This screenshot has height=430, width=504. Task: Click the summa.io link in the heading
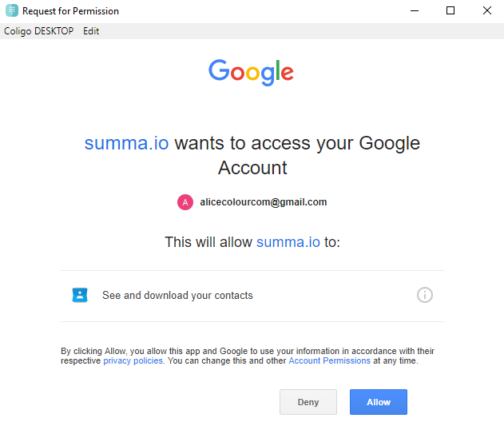coord(126,144)
